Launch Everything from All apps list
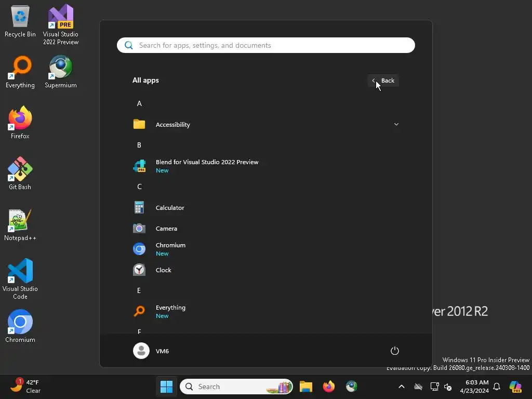The width and height of the screenshot is (532, 399). point(265,312)
